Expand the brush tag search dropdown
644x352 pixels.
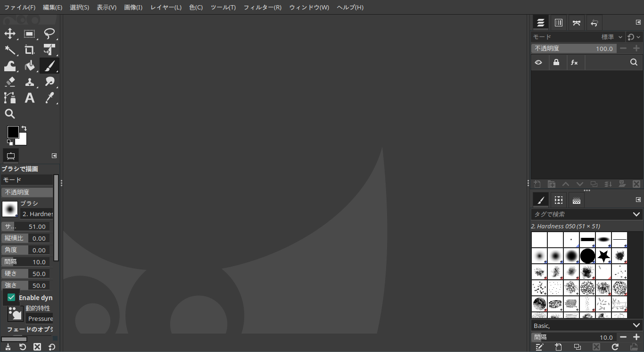(636, 214)
